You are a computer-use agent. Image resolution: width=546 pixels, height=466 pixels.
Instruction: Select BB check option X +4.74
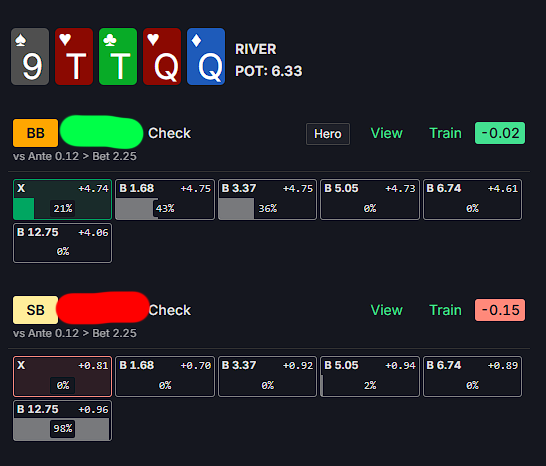point(62,199)
